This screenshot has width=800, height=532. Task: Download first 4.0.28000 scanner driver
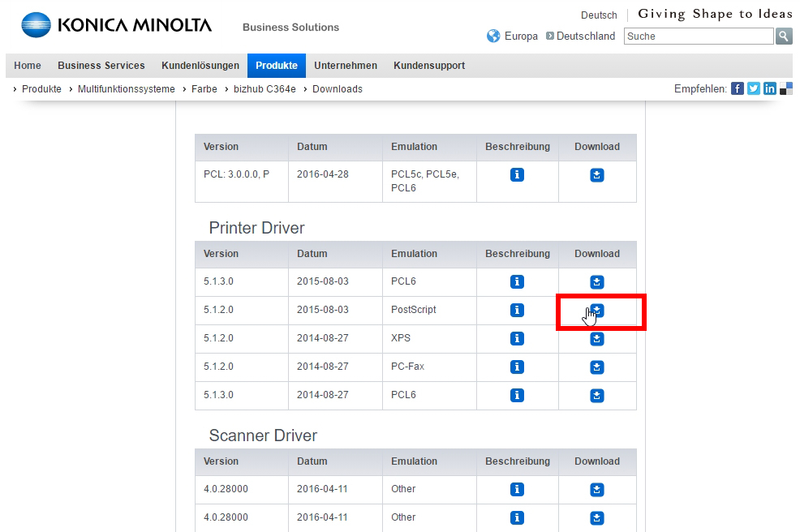click(x=597, y=490)
